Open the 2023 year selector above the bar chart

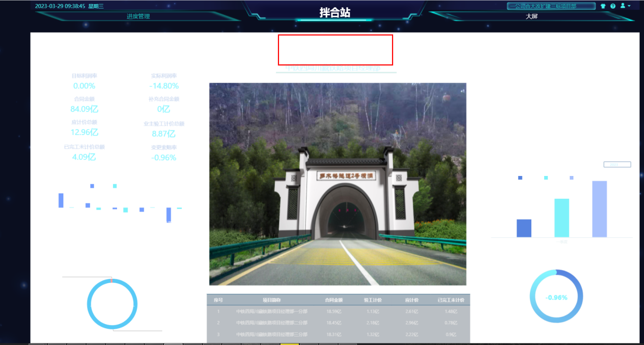coord(617,164)
